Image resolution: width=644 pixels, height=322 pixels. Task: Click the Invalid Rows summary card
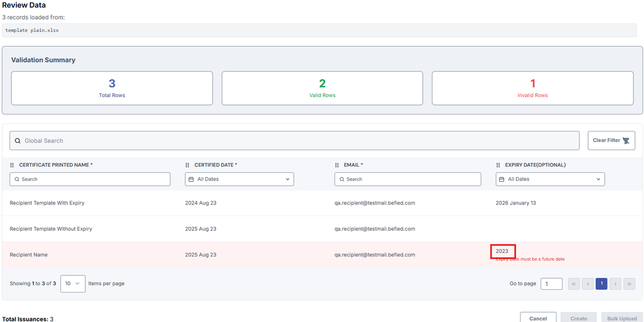pos(533,89)
